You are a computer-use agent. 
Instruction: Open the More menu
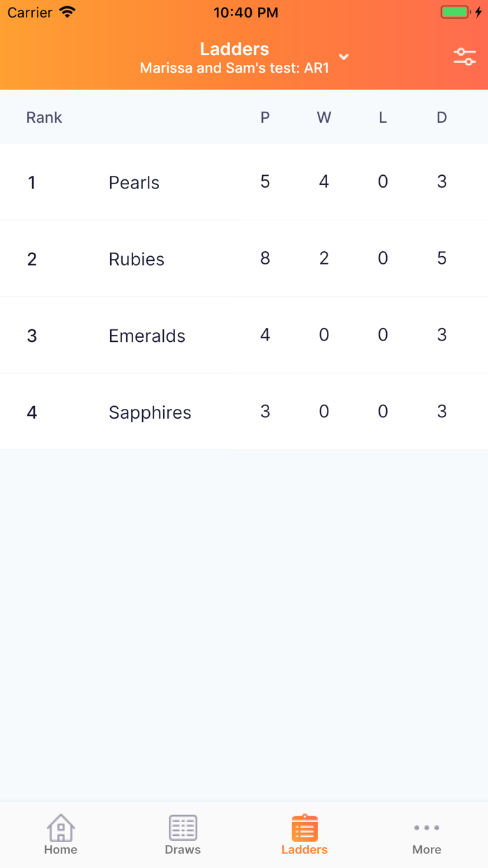pos(426,835)
